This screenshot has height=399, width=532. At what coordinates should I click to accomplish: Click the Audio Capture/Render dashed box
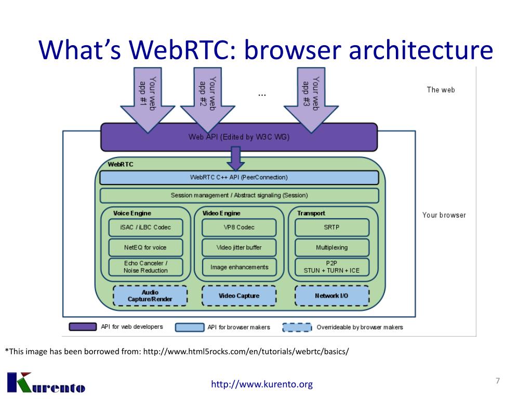(x=150, y=296)
